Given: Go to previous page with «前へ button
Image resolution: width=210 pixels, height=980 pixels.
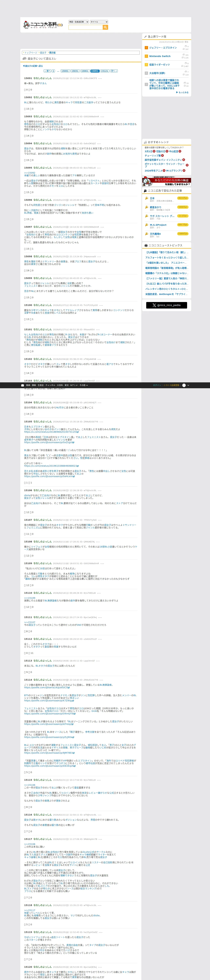Looking at the screenshot, I should click(48, 71).
